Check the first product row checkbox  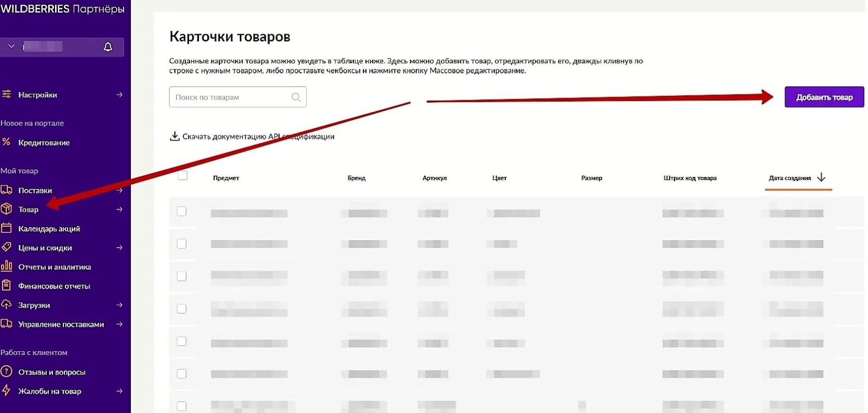pos(182,211)
